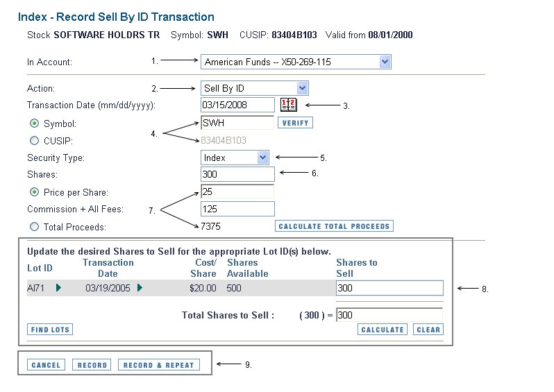The height and width of the screenshot is (392, 554).
Task: Click the Find Lots button
Action: click(50, 330)
